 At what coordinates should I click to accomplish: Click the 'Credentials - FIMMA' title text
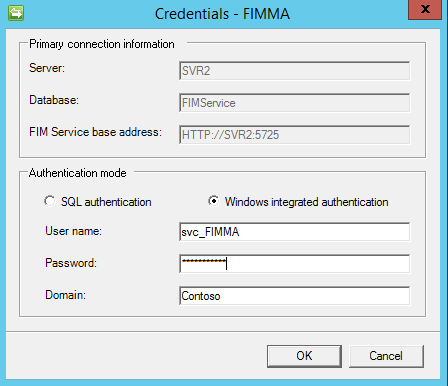[x=222, y=14]
